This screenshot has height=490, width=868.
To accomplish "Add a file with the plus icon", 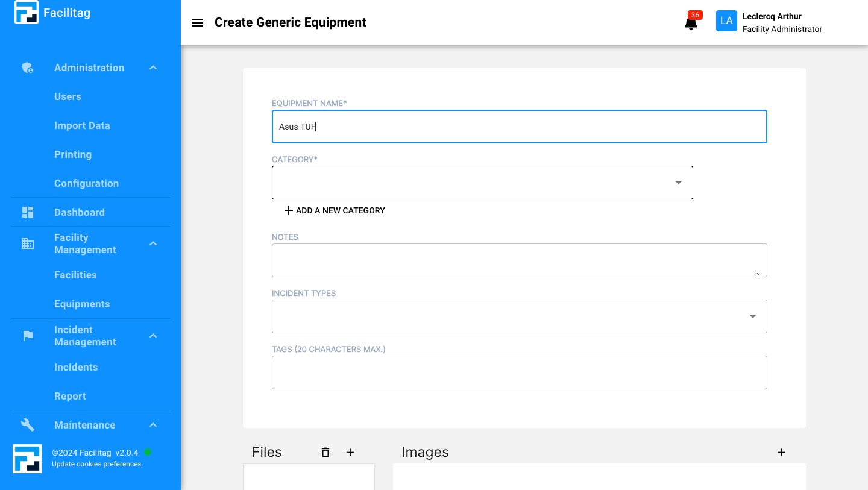I will click(x=350, y=452).
